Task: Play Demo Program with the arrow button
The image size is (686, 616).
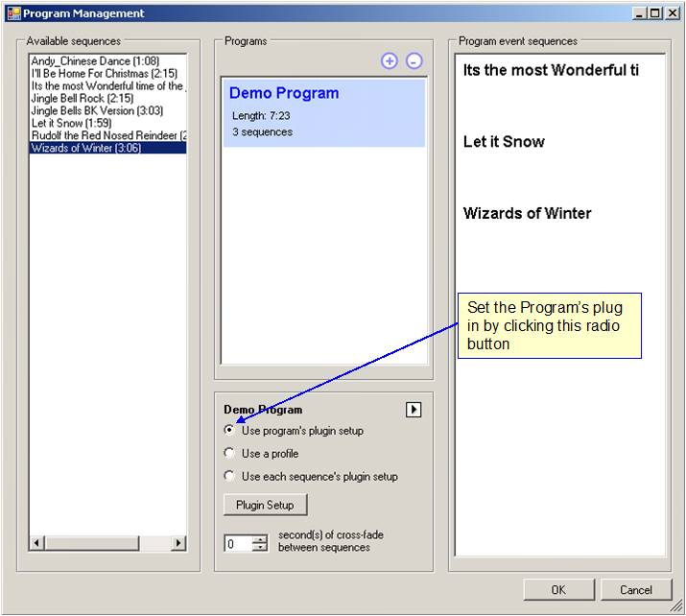Action: tap(414, 410)
